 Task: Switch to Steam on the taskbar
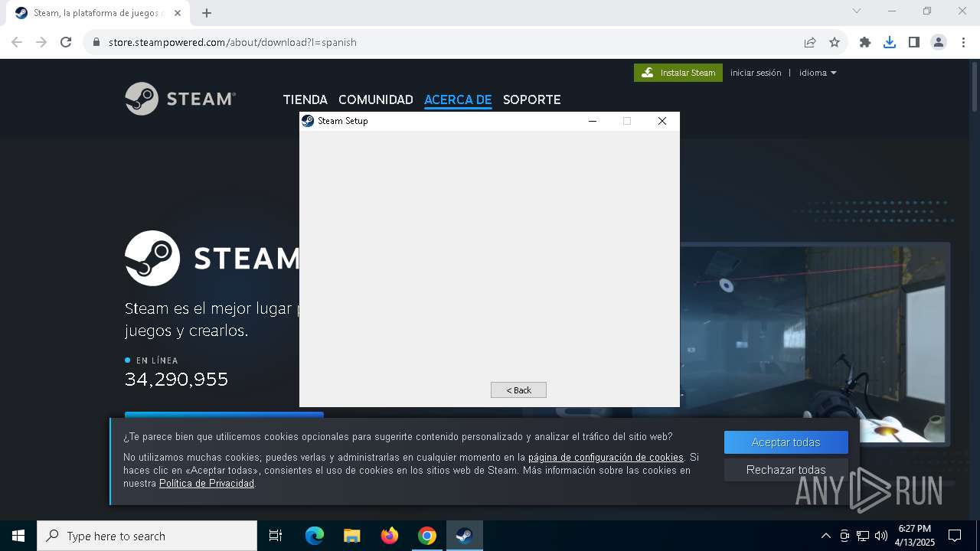(465, 536)
